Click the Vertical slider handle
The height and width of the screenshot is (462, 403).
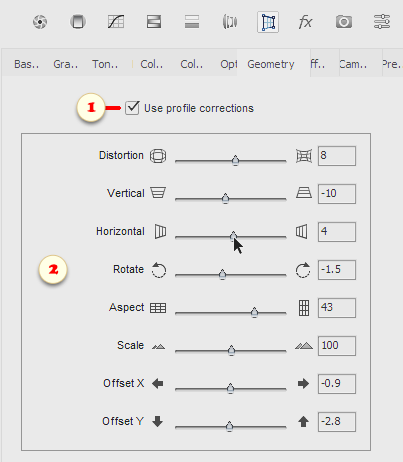225,198
